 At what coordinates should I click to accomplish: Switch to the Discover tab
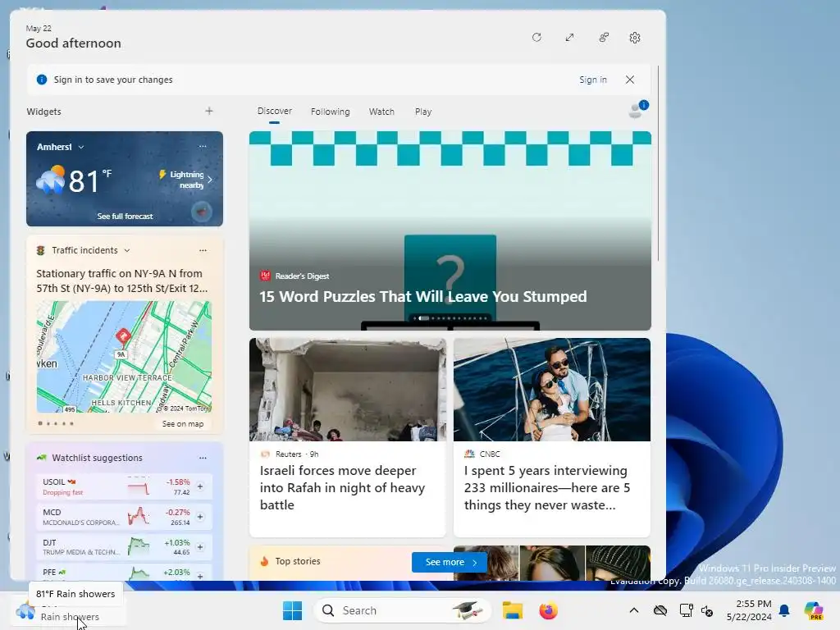coord(274,111)
